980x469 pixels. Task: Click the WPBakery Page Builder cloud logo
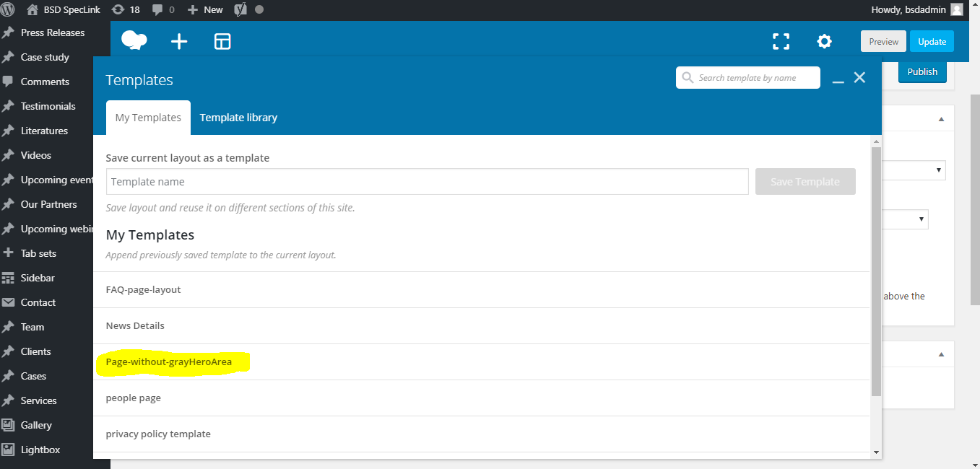click(134, 41)
